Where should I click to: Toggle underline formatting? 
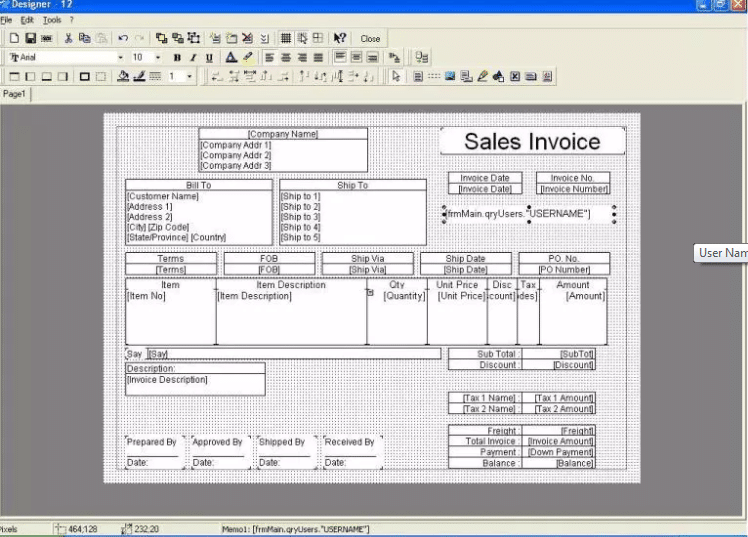[209, 57]
